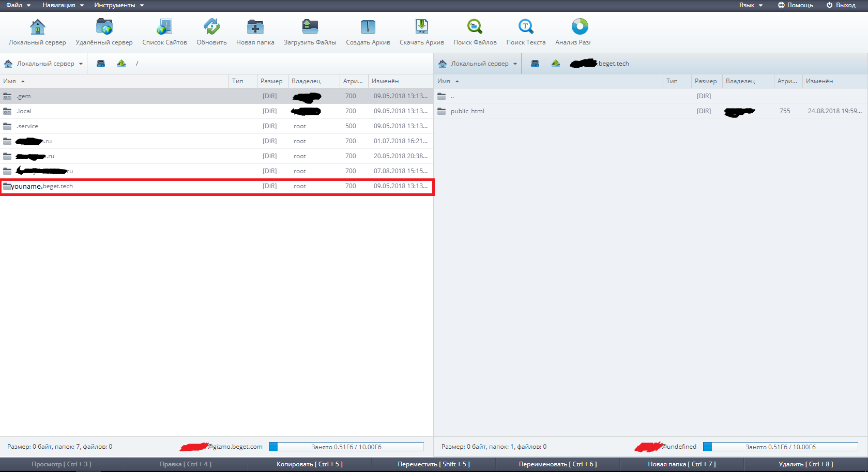
Task: Open Удалённый сервер remote server icon
Action: (104, 27)
